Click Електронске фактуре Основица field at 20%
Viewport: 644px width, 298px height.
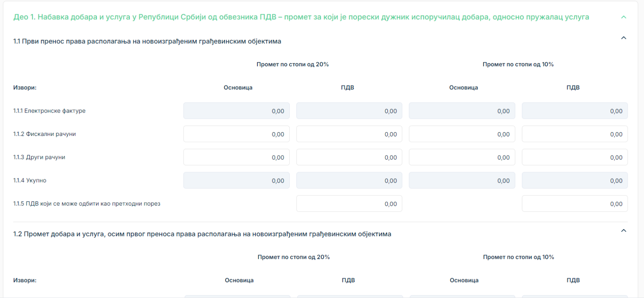click(x=236, y=111)
